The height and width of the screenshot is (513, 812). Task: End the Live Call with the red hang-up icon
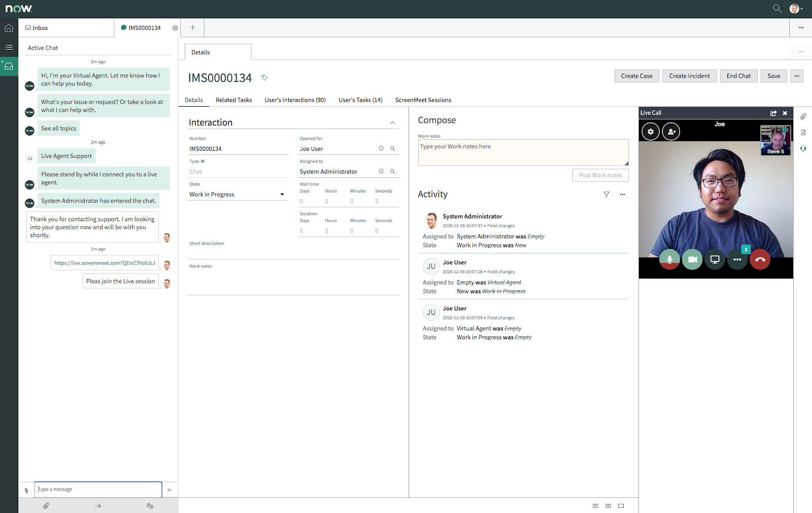(x=760, y=259)
